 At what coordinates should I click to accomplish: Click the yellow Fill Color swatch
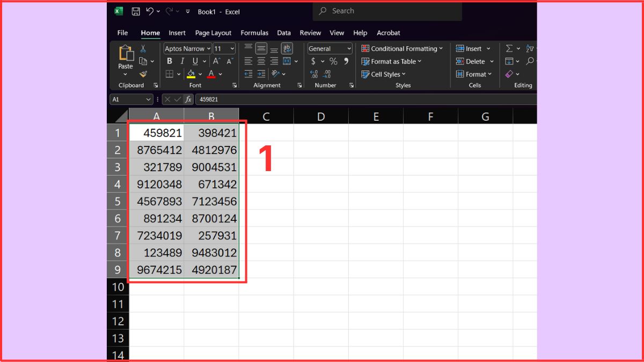point(191,75)
